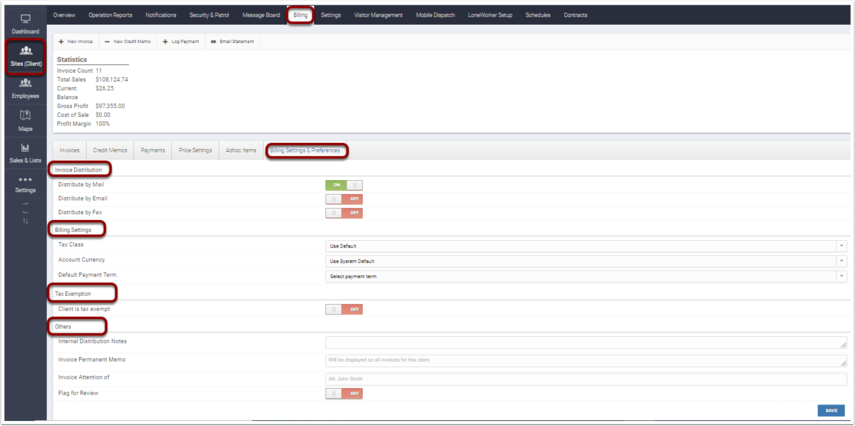
Task: Click the Profit Margin value 100%
Action: (103, 124)
